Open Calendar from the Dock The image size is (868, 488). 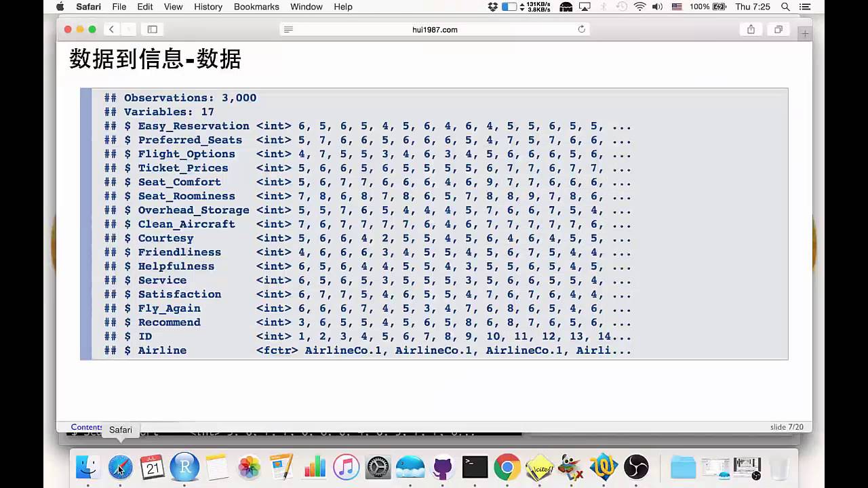click(153, 467)
